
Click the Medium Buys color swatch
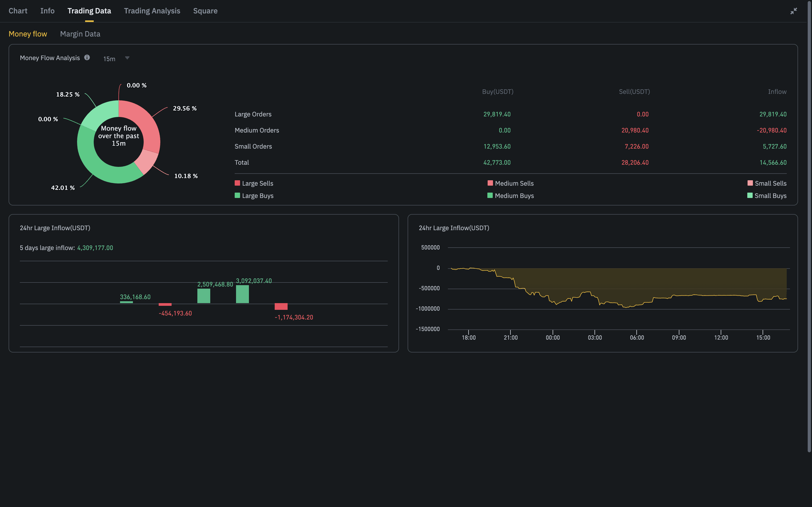[x=490, y=196]
